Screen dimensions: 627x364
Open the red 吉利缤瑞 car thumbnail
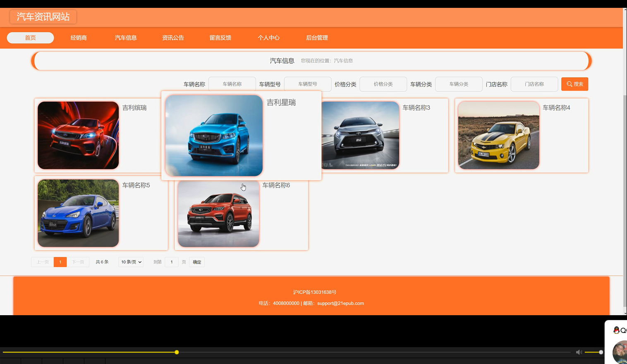[78, 135]
